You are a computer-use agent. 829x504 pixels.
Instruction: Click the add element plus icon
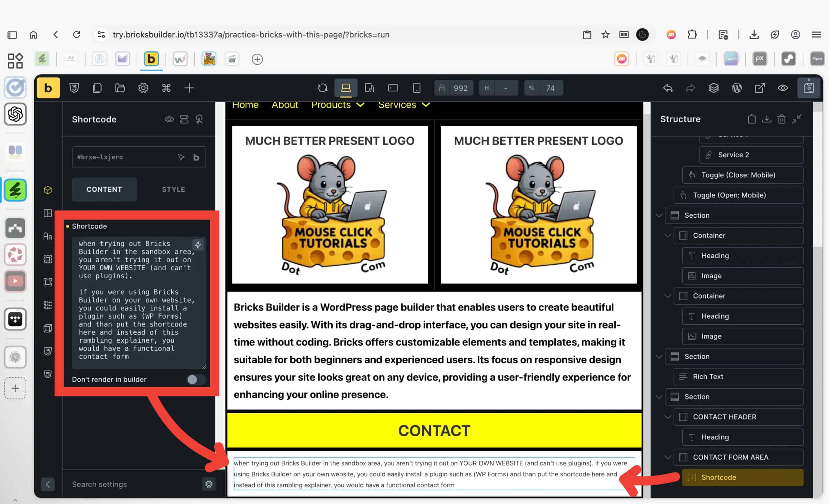[x=189, y=88]
